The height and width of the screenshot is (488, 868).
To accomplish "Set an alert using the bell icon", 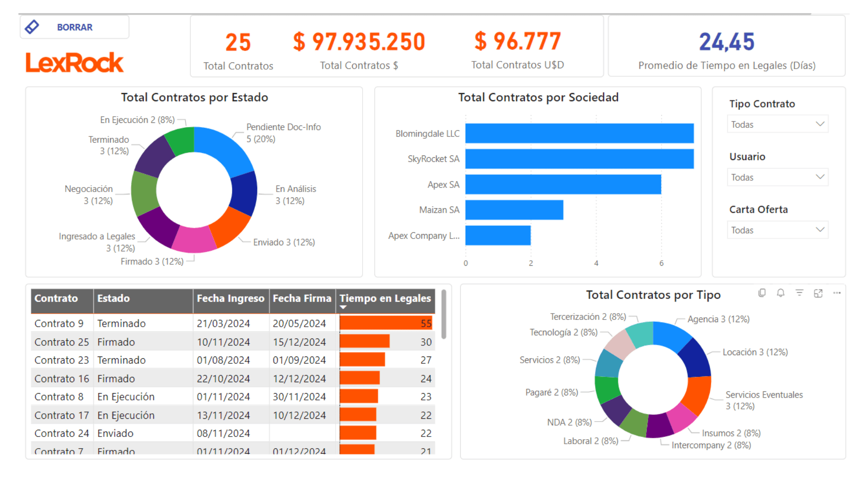I will point(780,293).
